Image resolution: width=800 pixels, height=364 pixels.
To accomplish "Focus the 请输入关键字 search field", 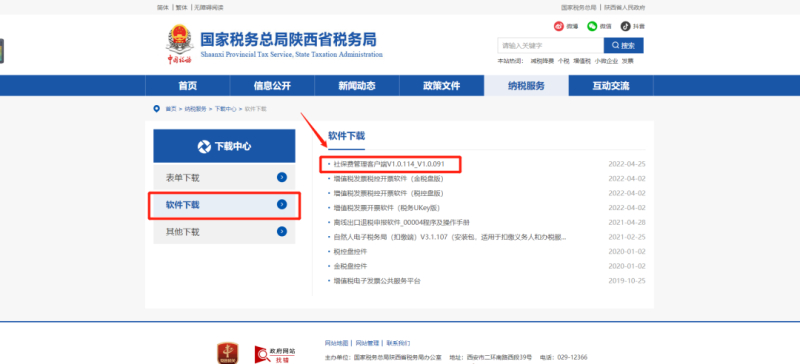I will pos(551,45).
